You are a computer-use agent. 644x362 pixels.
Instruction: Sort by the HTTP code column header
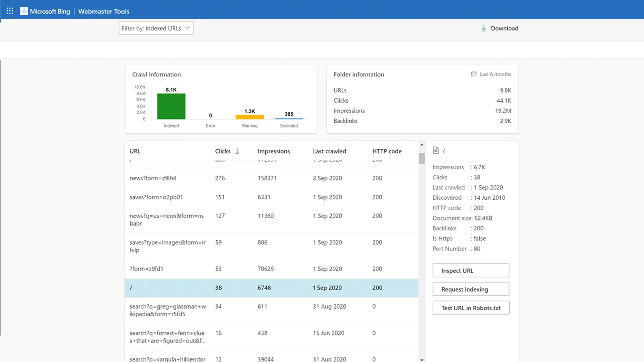point(387,151)
